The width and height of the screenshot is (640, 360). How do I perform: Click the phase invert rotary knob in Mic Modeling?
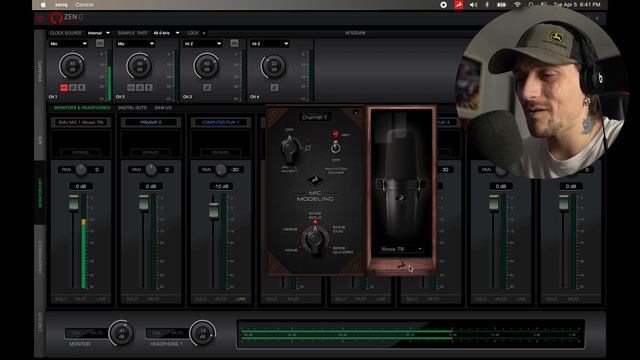tap(289, 149)
